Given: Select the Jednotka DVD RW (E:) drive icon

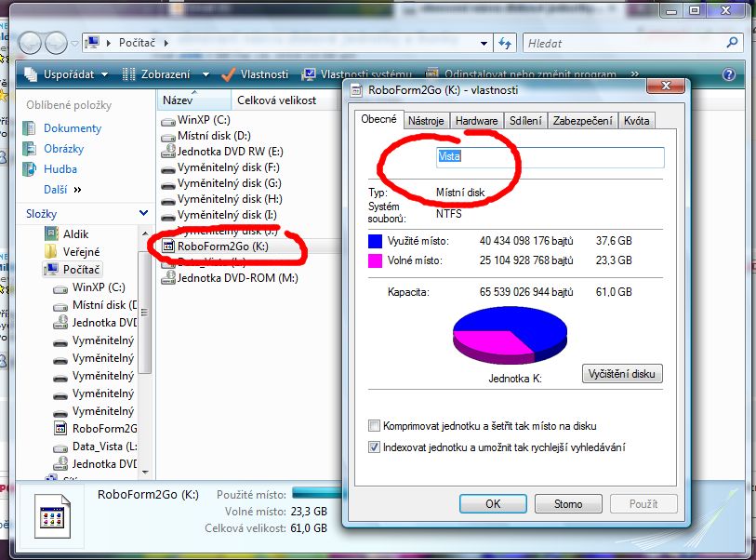Looking at the screenshot, I should pos(167,152).
